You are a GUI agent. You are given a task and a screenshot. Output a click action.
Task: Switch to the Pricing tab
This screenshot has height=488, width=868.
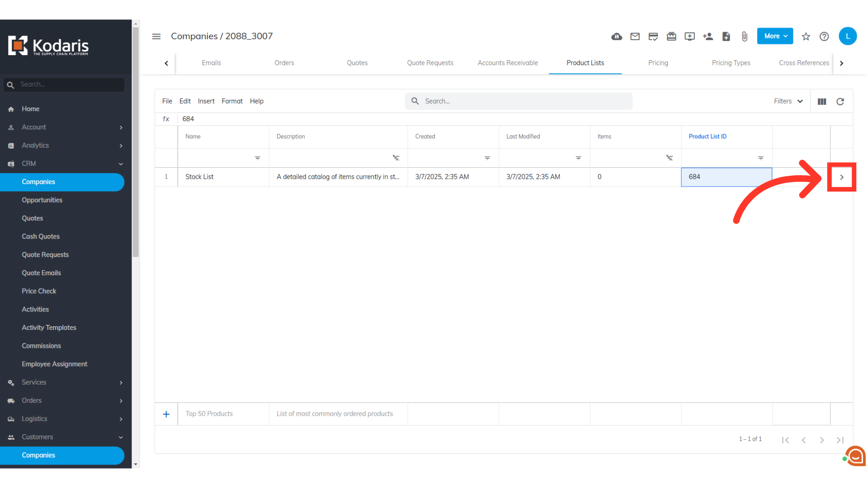[x=658, y=63]
